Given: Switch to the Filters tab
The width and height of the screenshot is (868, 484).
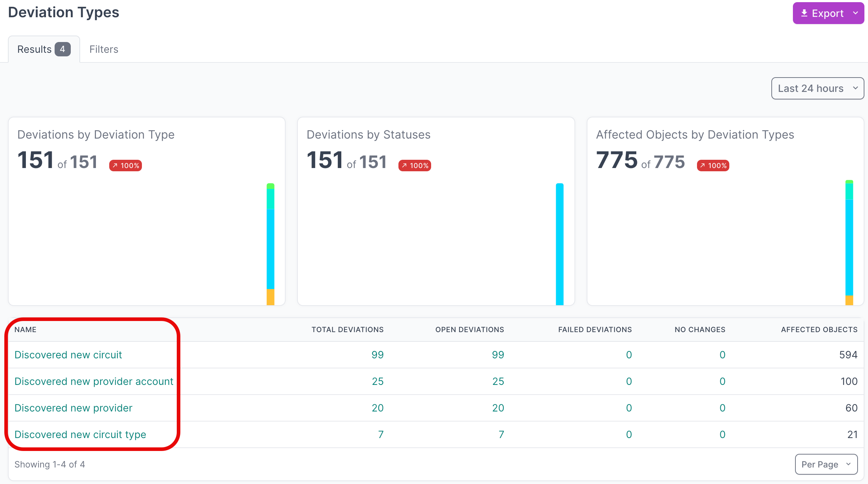Looking at the screenshot, I should coord(104,49).
